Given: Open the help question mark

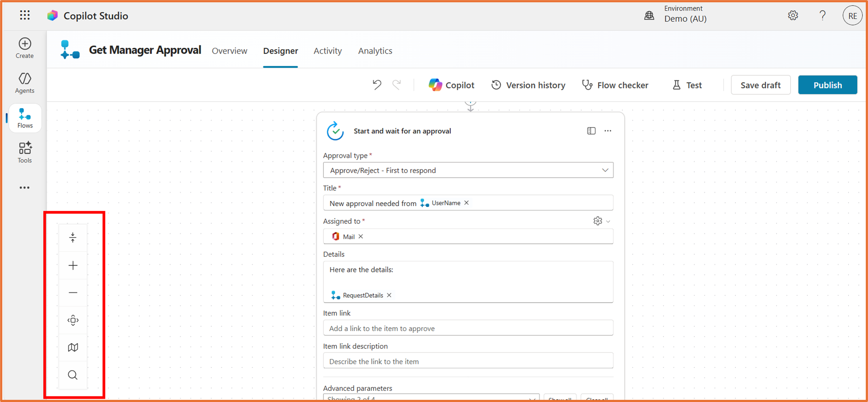Looking at the screenshot, I should click(823, 16).
